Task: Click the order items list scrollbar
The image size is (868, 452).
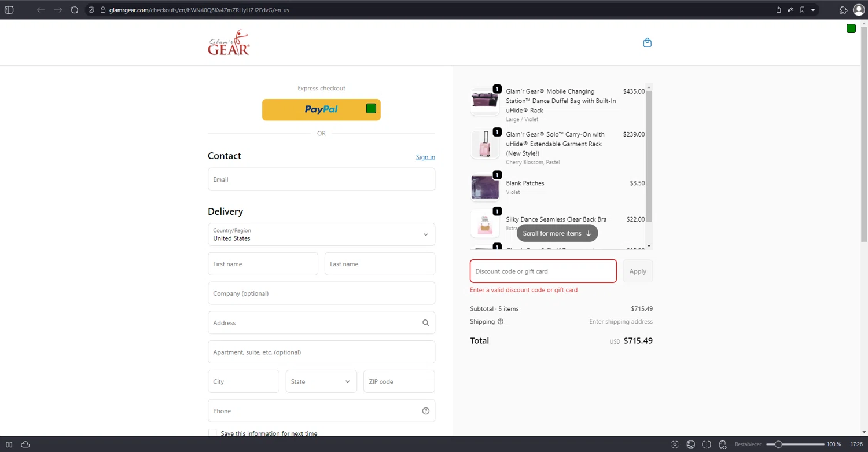Action: pos(649,156)
